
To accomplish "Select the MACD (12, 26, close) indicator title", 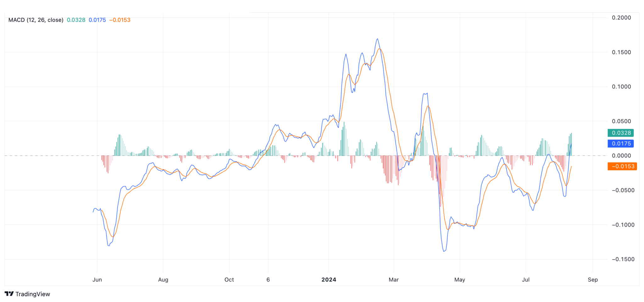I will (x=36, y=20).
